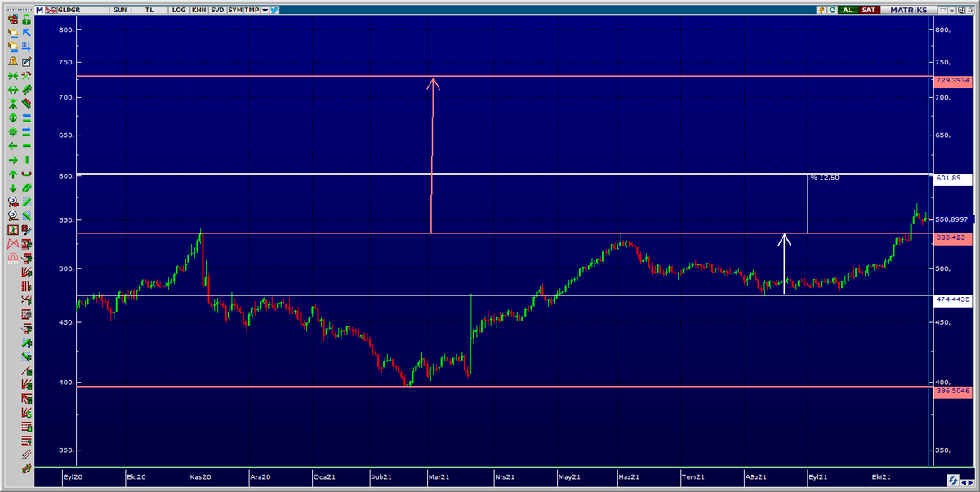Shift chart left with green left arrow
Image resolution: width=980 pixels, height=492 pixels.
click(13, 145)
